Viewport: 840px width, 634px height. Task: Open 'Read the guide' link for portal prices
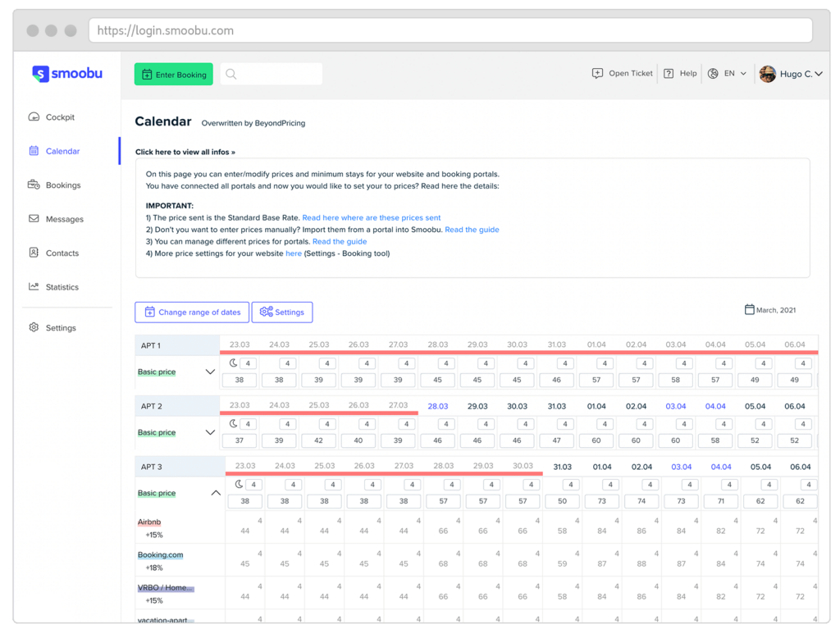340,241
